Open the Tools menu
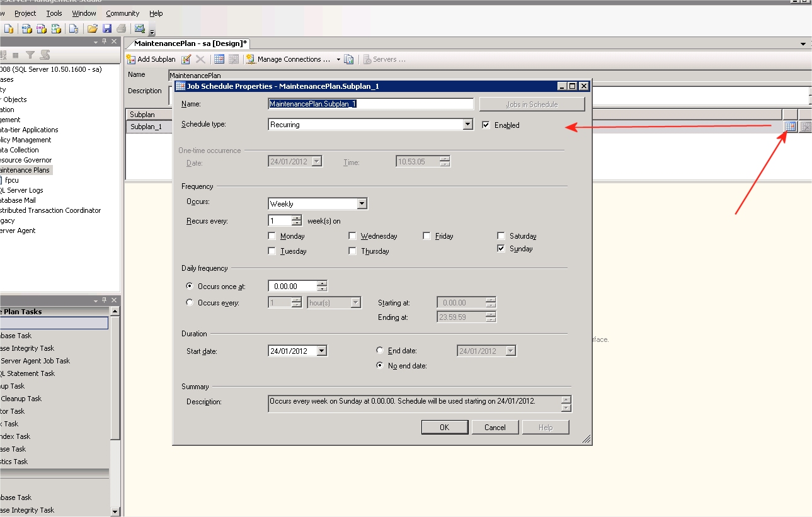 point(54,13)
